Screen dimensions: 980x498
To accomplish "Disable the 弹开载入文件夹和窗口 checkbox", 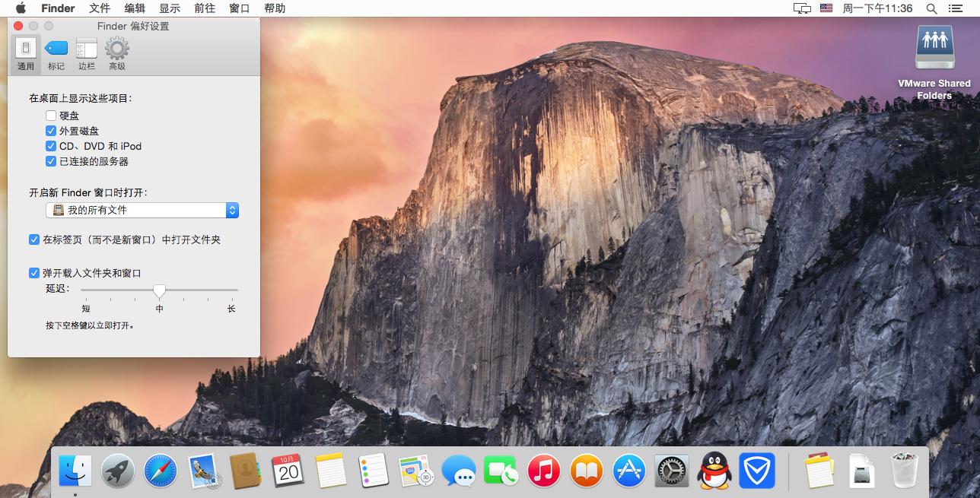I will click(34, 273).
